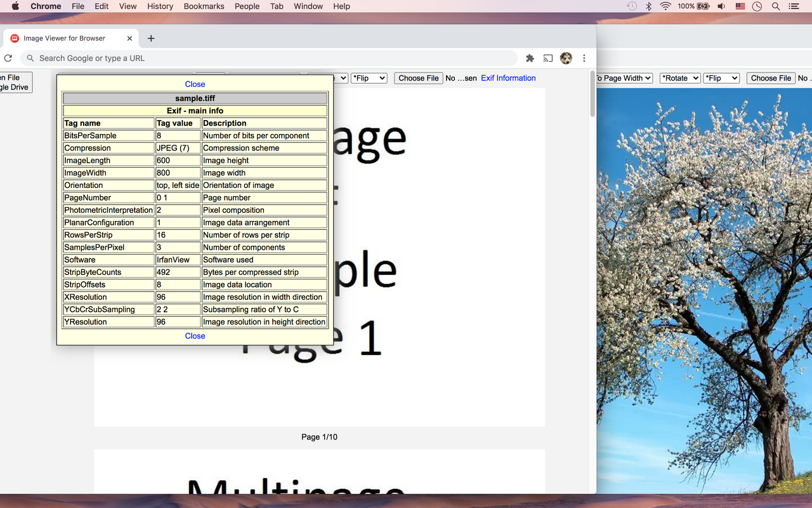The image size is (812, 508).
Task: Open the Bookmarks menu
Action: pos(204,6)
